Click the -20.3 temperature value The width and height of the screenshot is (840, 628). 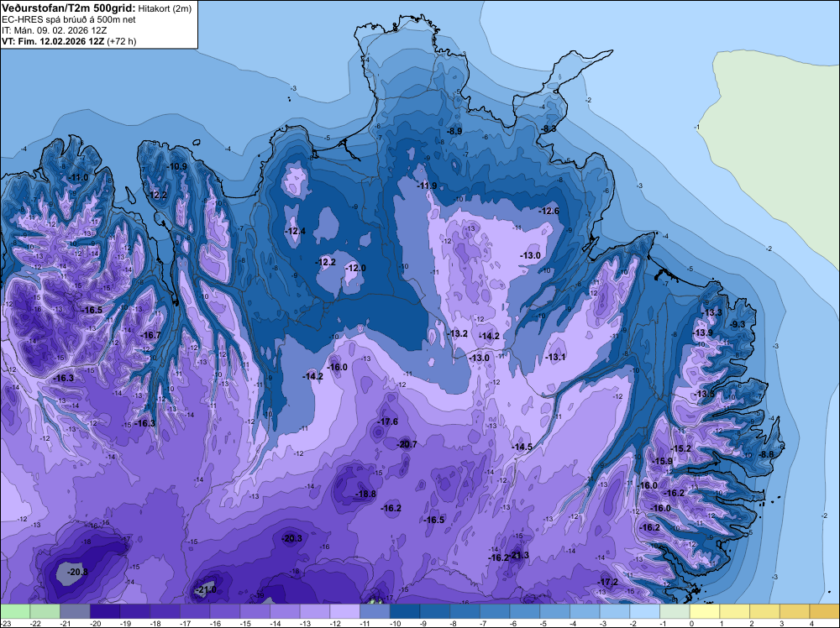[x=291, y=538]
